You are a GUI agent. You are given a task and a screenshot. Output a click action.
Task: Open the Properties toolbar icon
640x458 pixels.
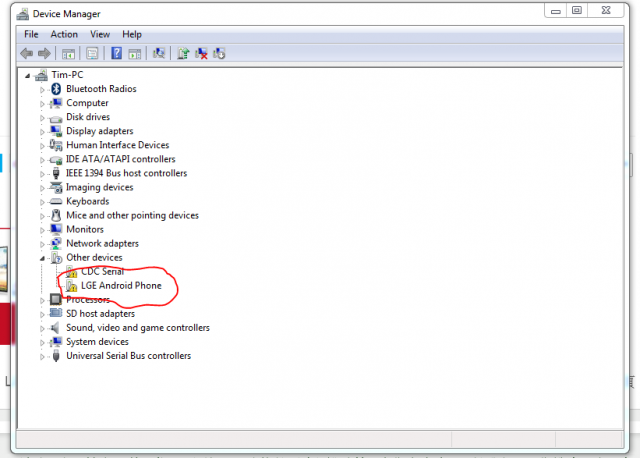tap(92, 53)
